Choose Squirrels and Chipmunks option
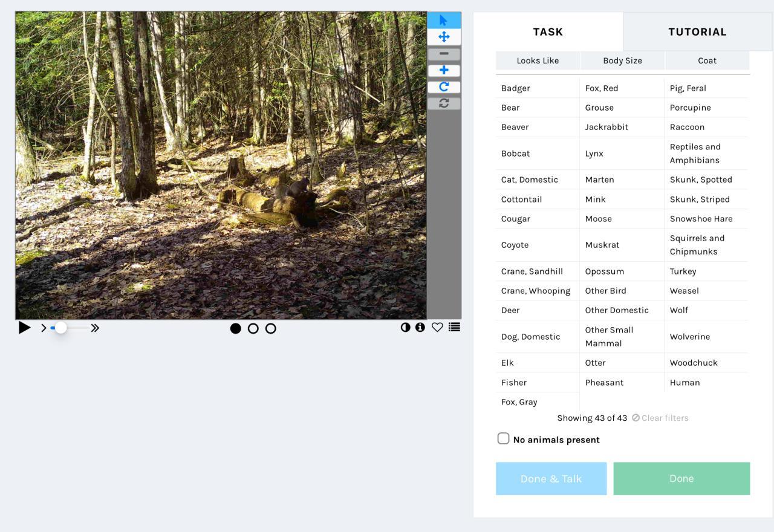 click(706, 245)
